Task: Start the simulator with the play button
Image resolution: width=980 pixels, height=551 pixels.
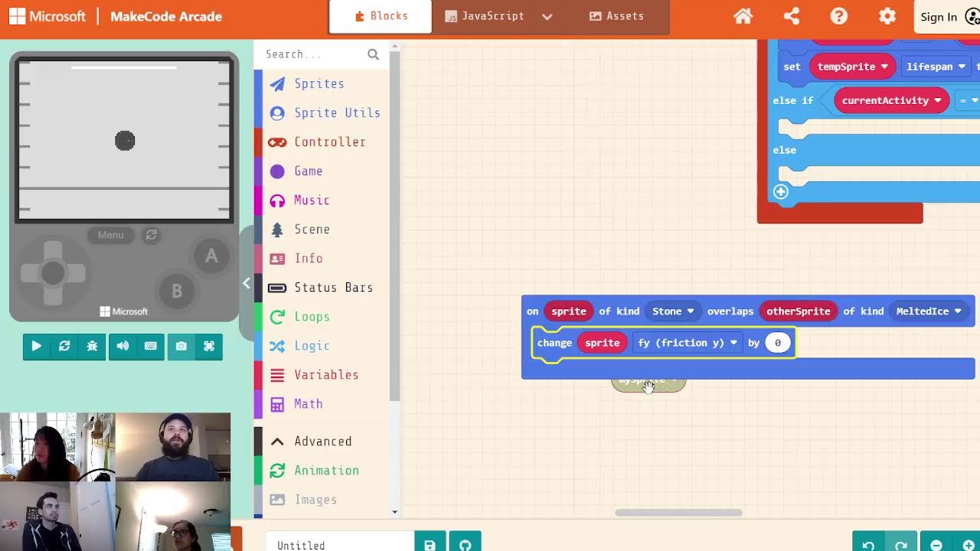Action: point(36,346)
